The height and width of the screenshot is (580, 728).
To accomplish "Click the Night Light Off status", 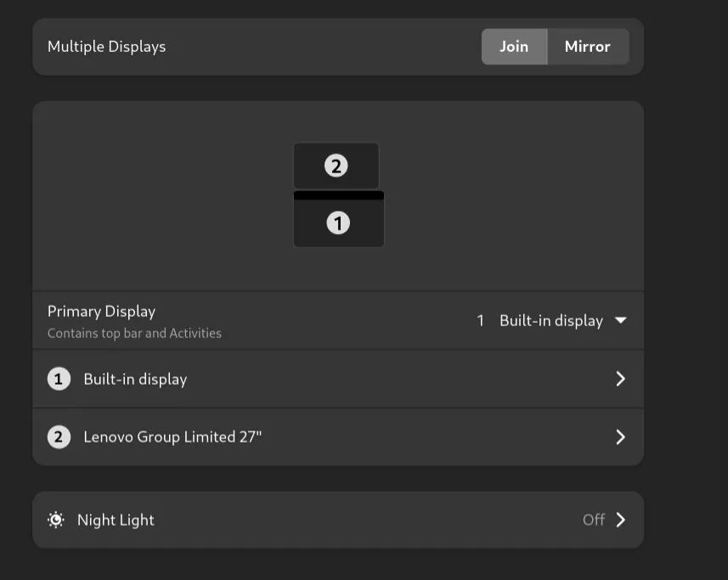I will [x=594, y=520].
